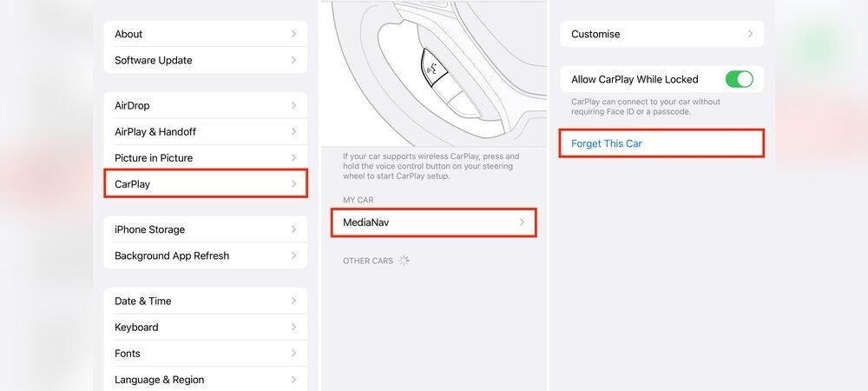Click the chevron beside AirPlay & Handoff
This screenshot has width=868, height=391.
point(294,132)
